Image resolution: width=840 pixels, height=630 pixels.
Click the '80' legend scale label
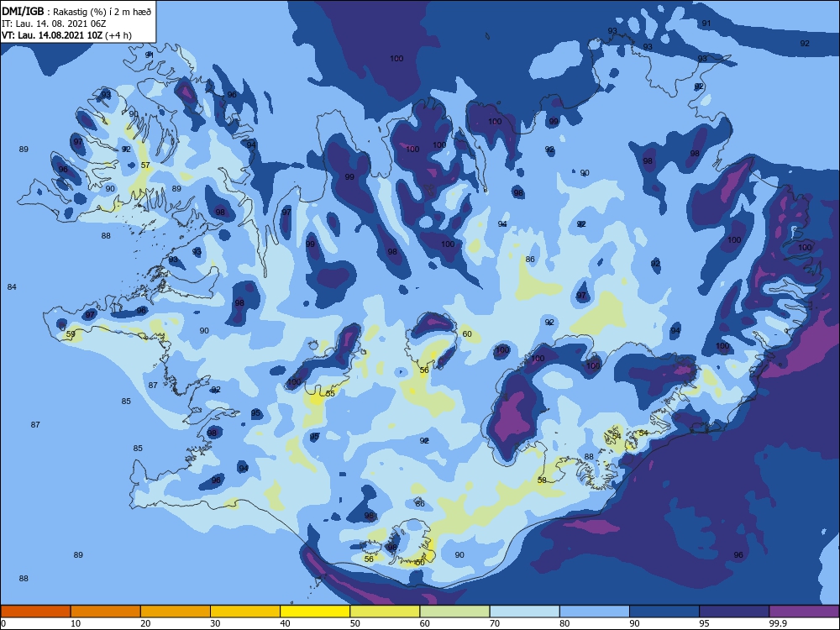[564, 623]
